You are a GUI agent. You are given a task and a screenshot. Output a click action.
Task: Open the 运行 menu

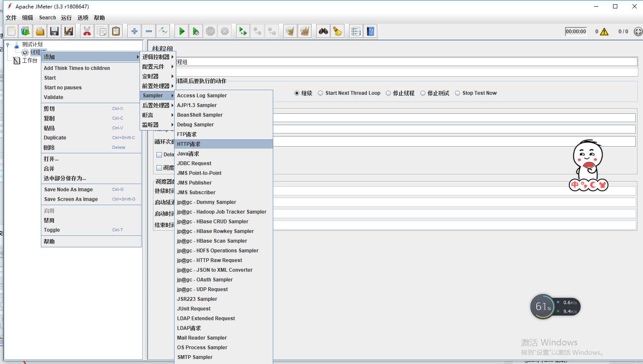(66, 18)
